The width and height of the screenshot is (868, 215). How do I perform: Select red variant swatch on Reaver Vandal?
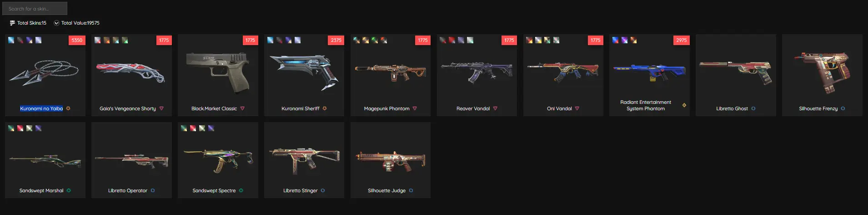452,40
